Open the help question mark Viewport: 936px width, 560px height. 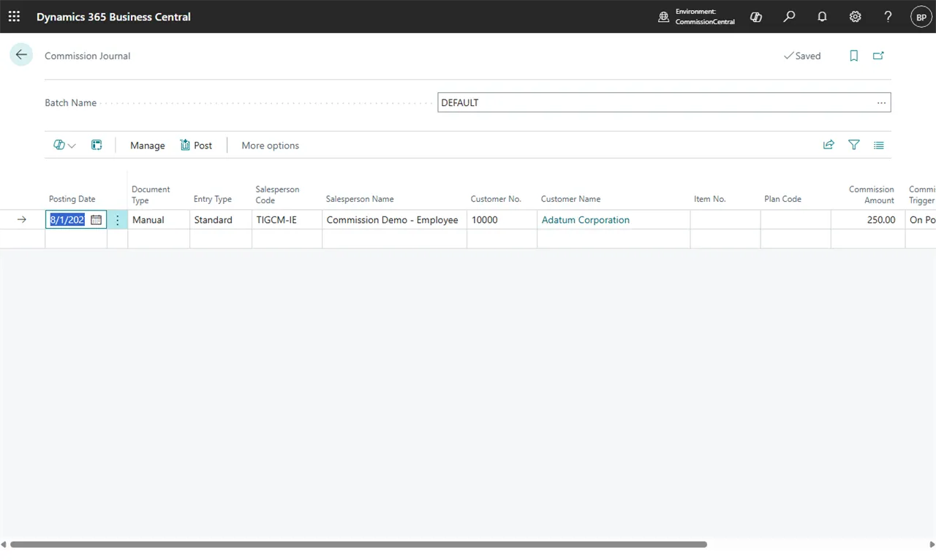[888, 17]
